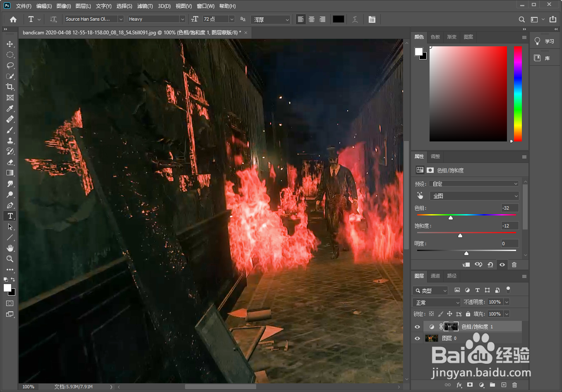
Task: Reset adjustment to defaults in Properties panel
Action: click(x=490, y=265)
